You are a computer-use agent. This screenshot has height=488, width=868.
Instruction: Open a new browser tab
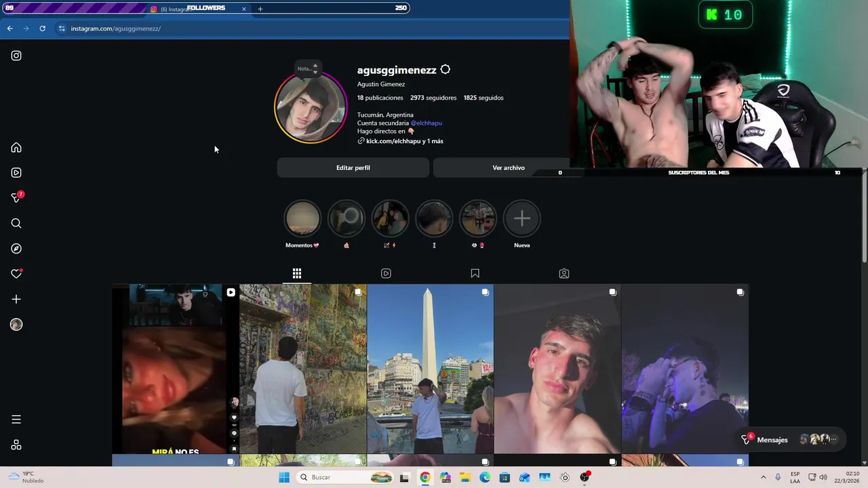(260, 9)
